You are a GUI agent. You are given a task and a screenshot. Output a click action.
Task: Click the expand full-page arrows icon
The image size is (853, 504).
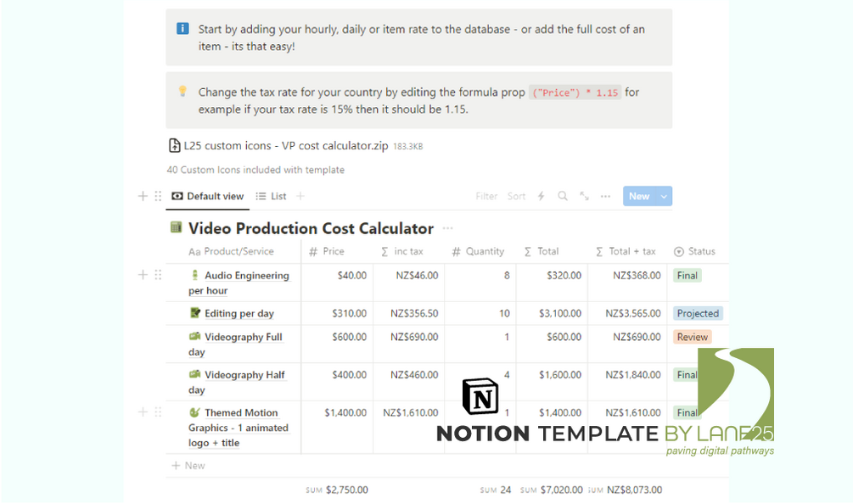coord(584,196)
